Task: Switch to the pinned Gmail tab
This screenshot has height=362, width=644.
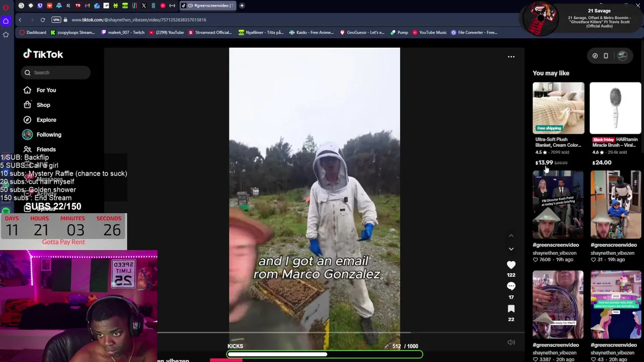Action: coord(87,6)
